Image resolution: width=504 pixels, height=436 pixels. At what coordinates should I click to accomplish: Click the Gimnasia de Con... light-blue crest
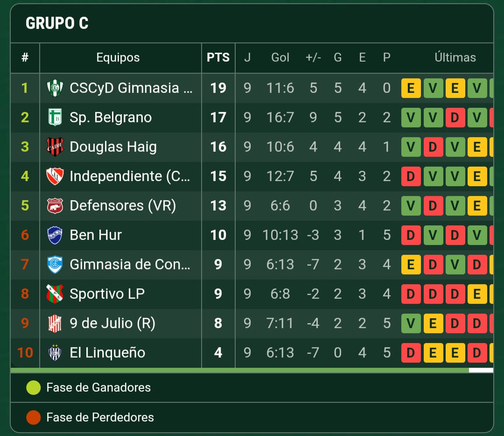click(55, 264)
